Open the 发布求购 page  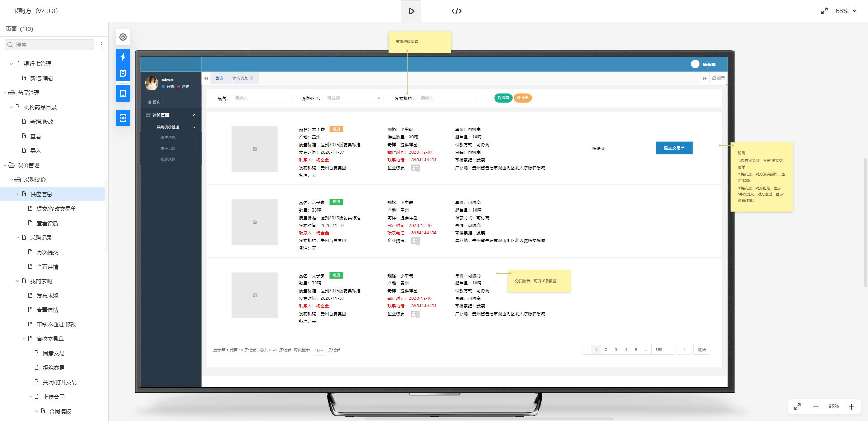click(x=47, y=295)
